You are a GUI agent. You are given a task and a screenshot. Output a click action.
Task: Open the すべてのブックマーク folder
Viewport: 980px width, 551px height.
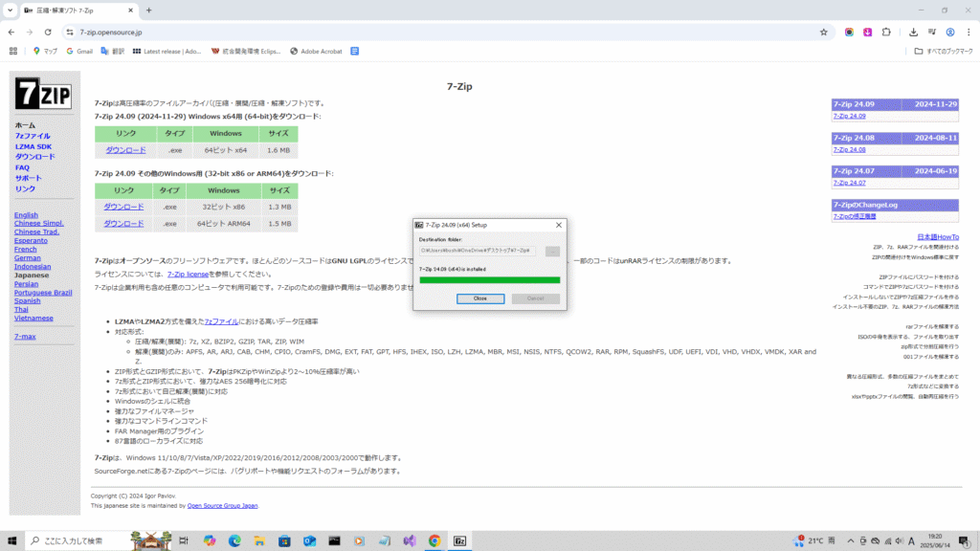pos(944,52)
